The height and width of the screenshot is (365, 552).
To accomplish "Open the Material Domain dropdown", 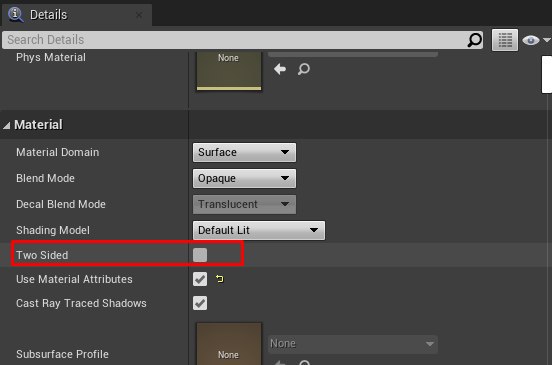I will pos(244,152).
